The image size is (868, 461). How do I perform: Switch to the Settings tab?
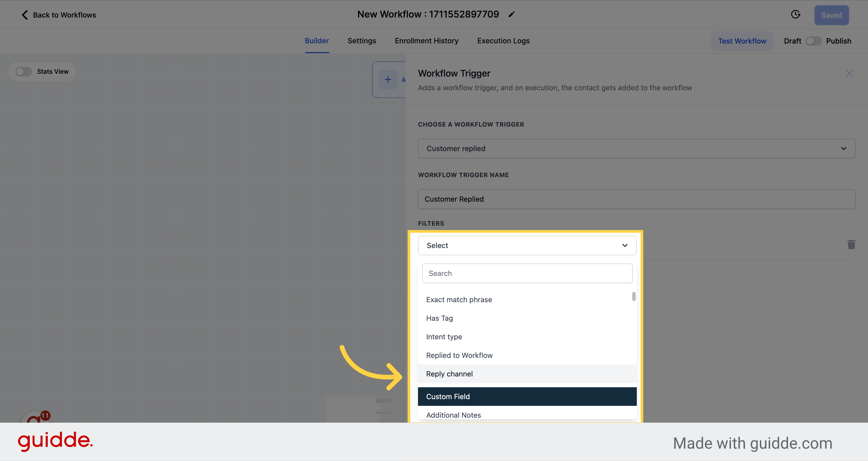tap(362, 41)
